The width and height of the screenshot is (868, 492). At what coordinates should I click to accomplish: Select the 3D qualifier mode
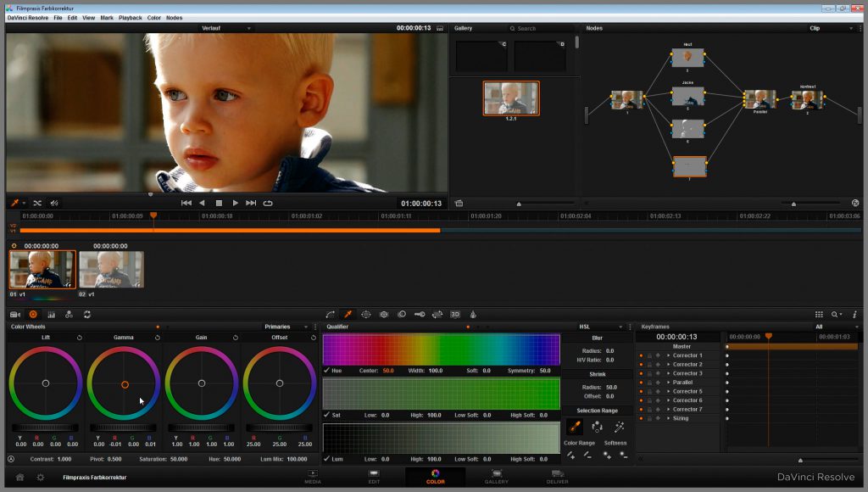[x=456, y=314]
